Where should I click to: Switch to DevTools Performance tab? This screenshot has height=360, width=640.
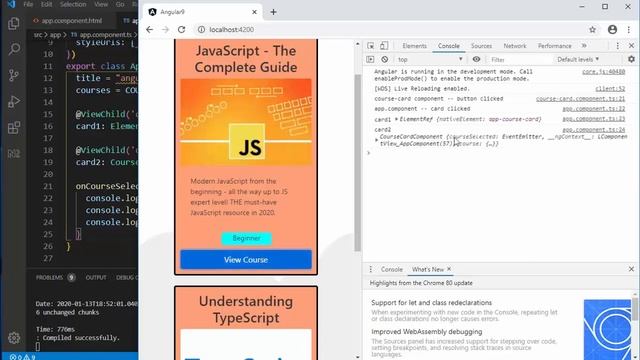pos(554,46)
